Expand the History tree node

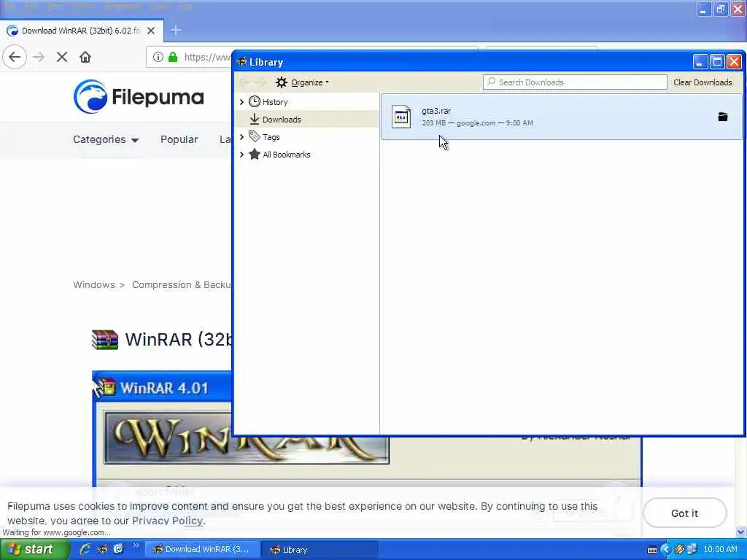[241, 102]
